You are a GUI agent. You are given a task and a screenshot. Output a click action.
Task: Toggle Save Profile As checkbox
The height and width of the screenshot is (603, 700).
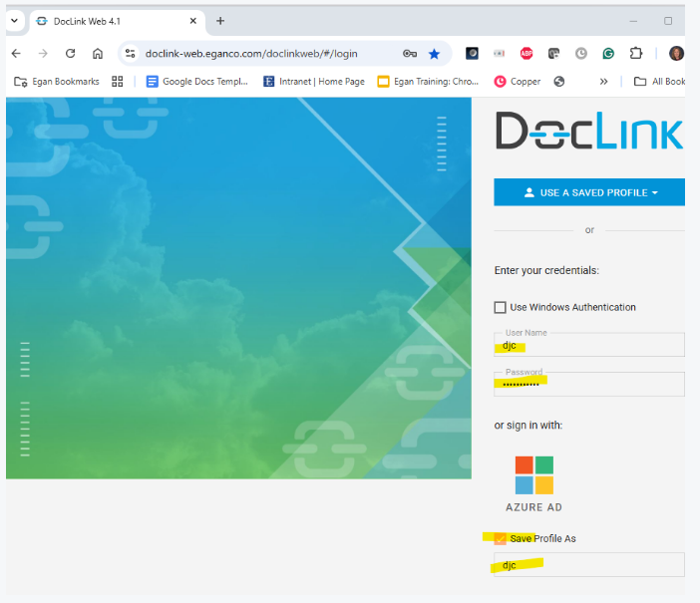pos(500,539)
